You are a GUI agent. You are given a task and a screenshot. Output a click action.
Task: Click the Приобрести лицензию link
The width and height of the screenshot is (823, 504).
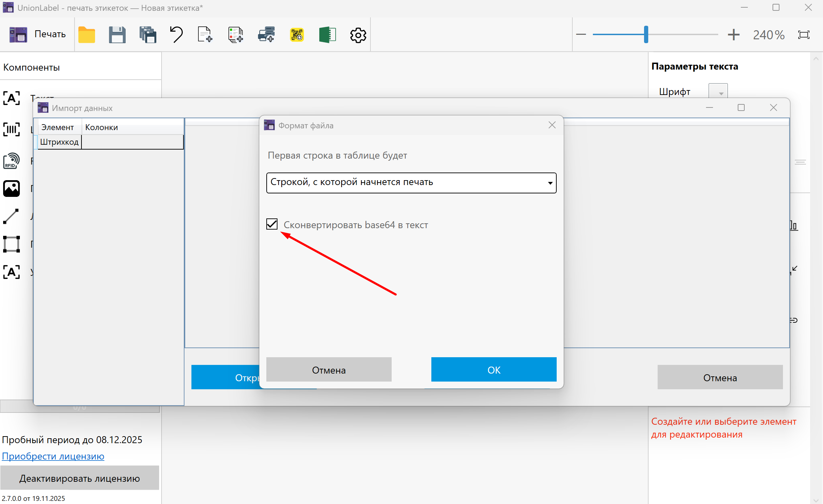click(53, 456)
